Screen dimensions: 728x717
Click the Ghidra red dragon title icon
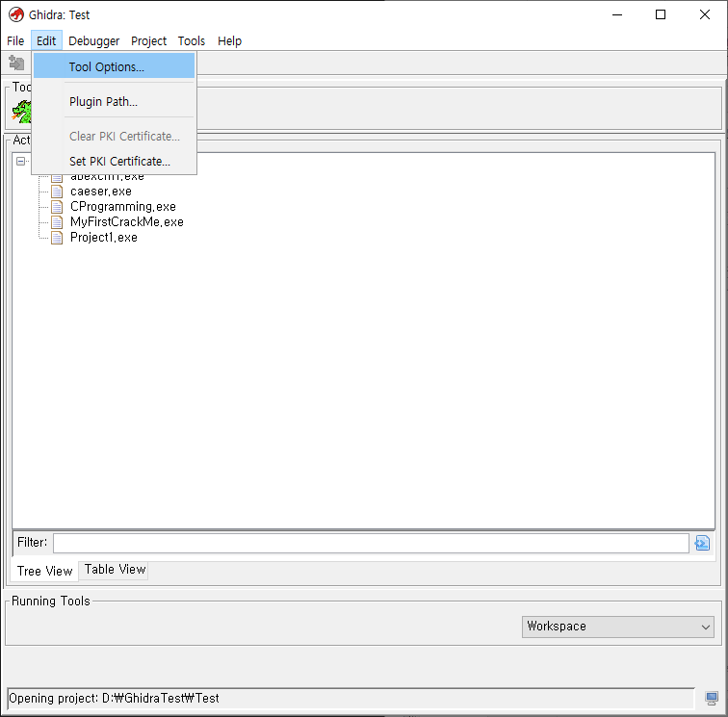pos(16,14)
